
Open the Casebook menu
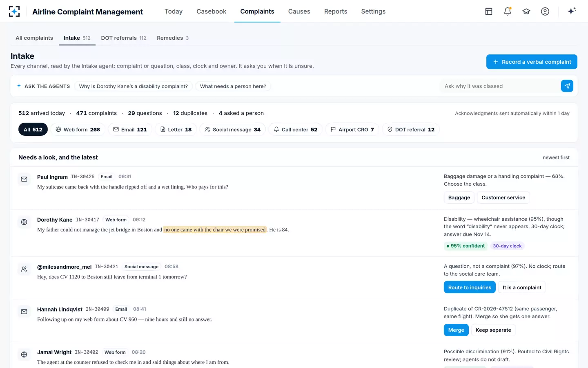211,11
